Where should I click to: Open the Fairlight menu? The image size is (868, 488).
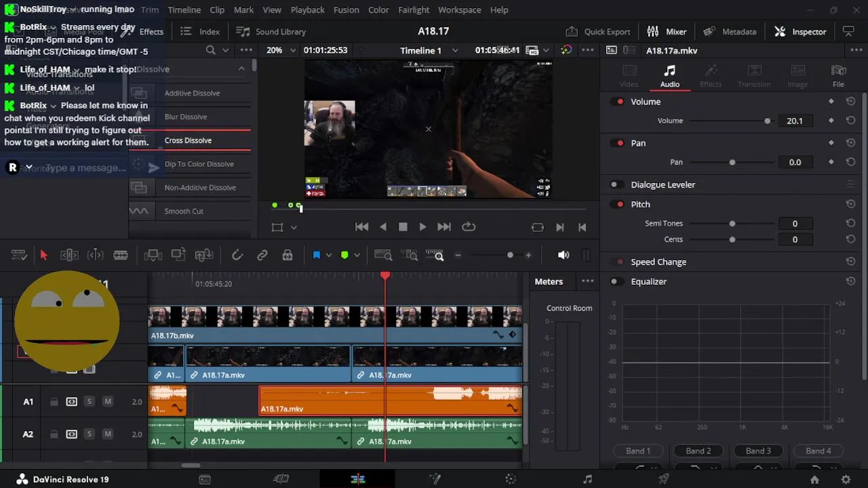click(414, 10)
